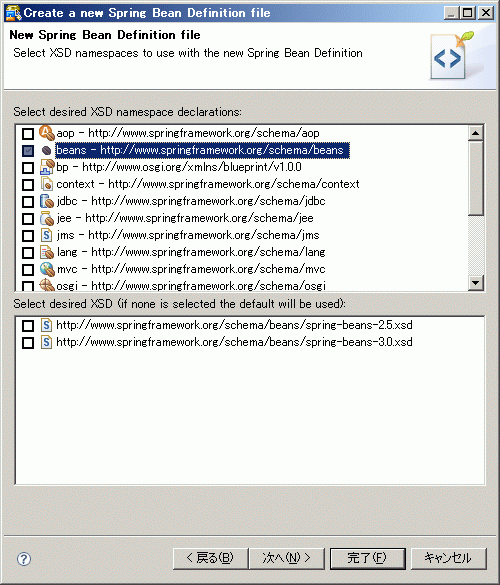
Task: Click the jdbc namespace icon
Action: point(47,201)
